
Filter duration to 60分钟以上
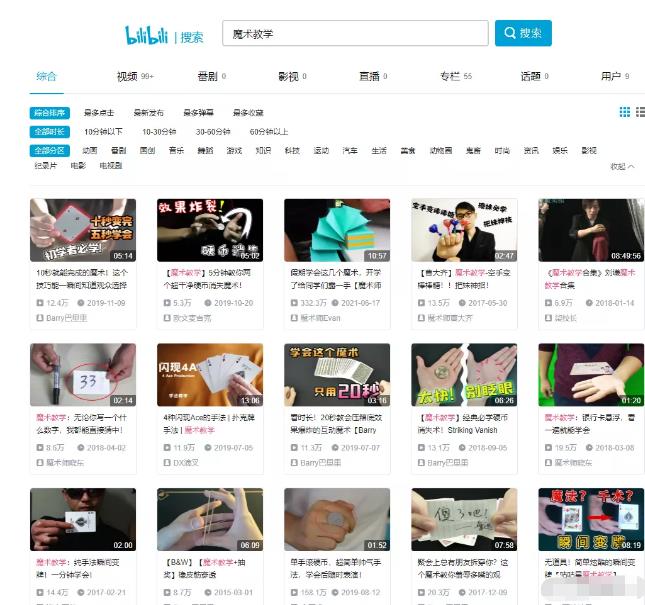tap(268, 132)
